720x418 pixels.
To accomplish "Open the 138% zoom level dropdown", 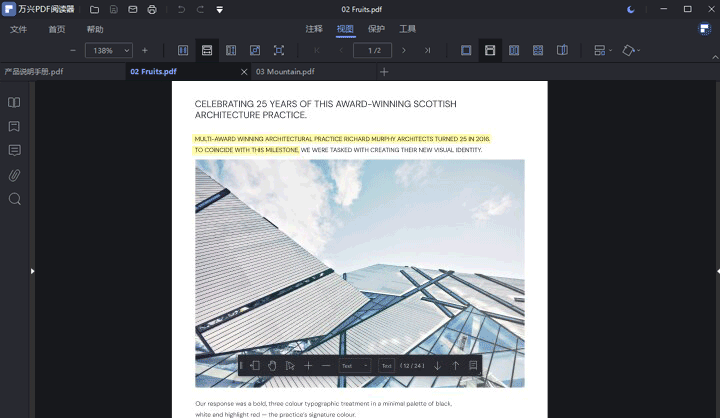I will (x=109, y=51).
